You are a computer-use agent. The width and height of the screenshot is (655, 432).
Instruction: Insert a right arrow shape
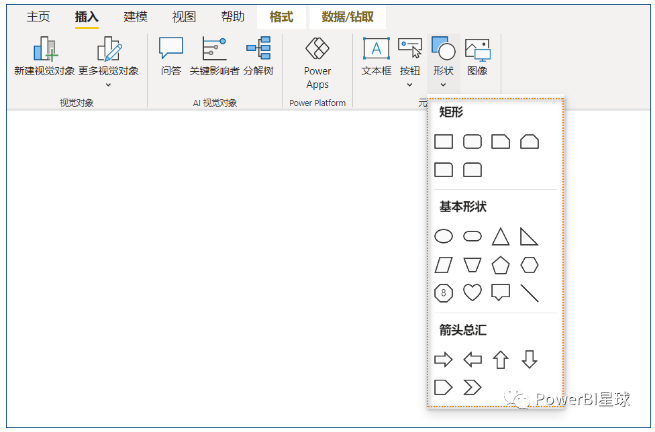(443, 359)
